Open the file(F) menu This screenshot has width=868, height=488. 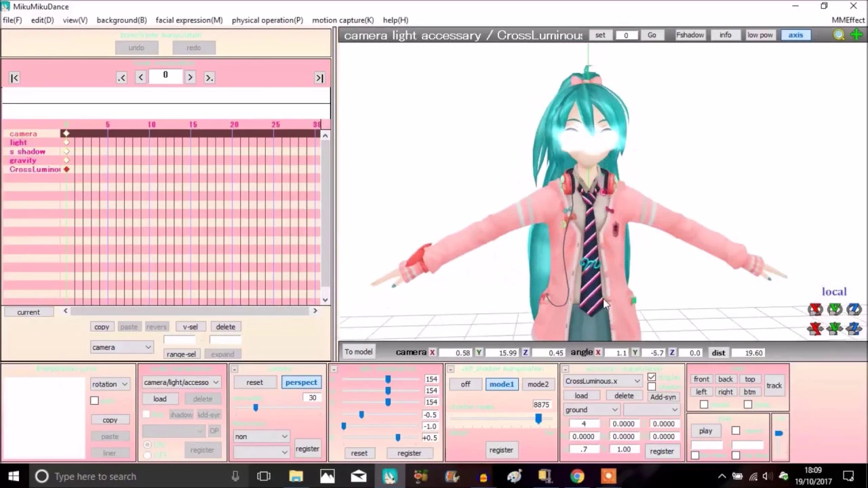(12, 20)
